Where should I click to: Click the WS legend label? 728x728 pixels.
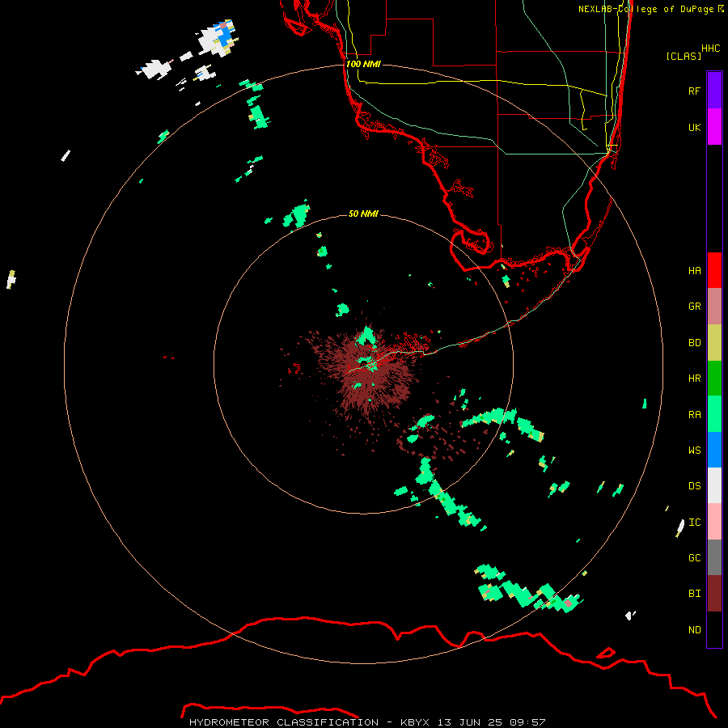[694, 451]
